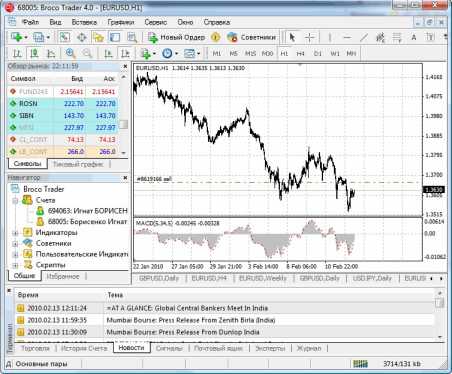This screenshot has height=374, width=452.
Task: Close the Market Watch panel
Action: [x=125, y=66]
